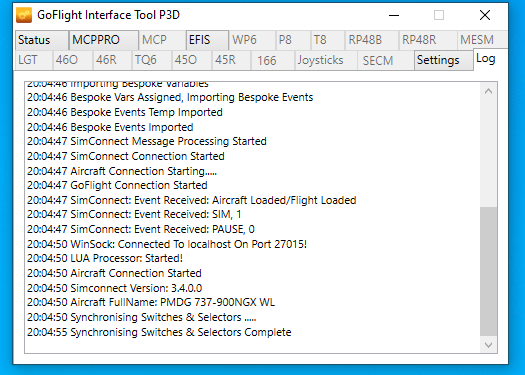This screenshot has height=375, width=525.
Task: Click the log scrollbar down arrow
Action: point(489,345)
